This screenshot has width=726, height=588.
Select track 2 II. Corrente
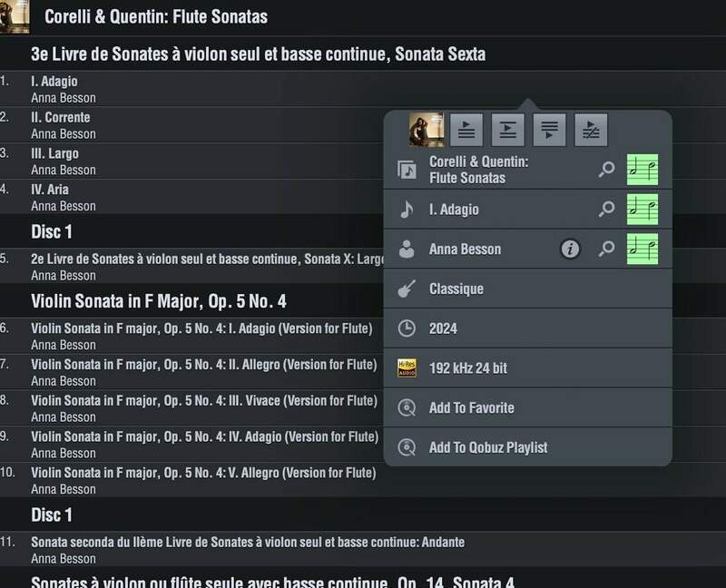click(60, 117)
